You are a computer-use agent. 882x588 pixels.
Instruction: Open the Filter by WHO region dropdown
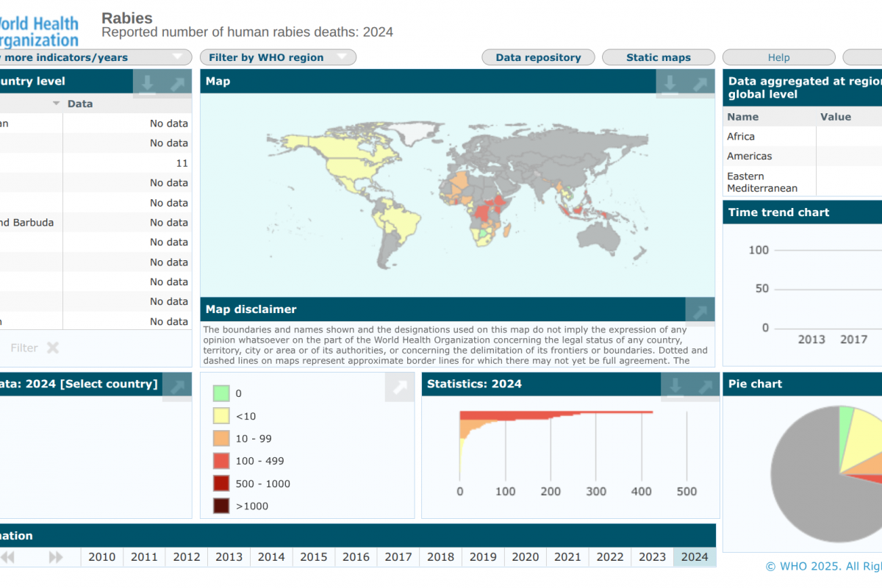(x=278, y=57)
